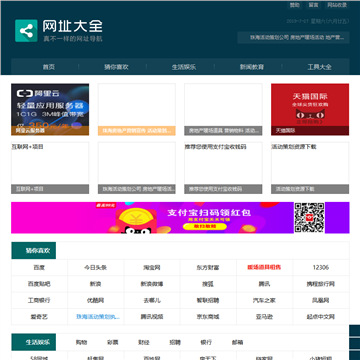360x360 pixels.
Task: Click the 网址大全 site title
Action: click(x=72, y=26)
